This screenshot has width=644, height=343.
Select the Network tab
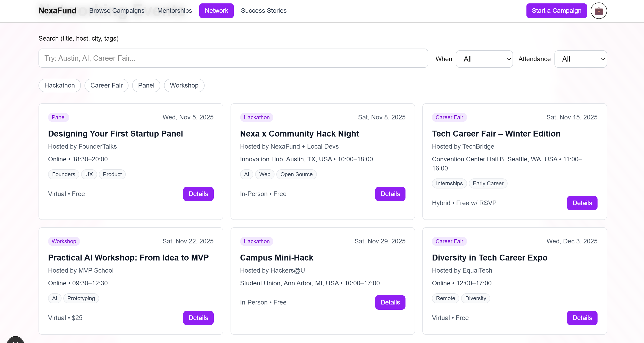[216, 11]
